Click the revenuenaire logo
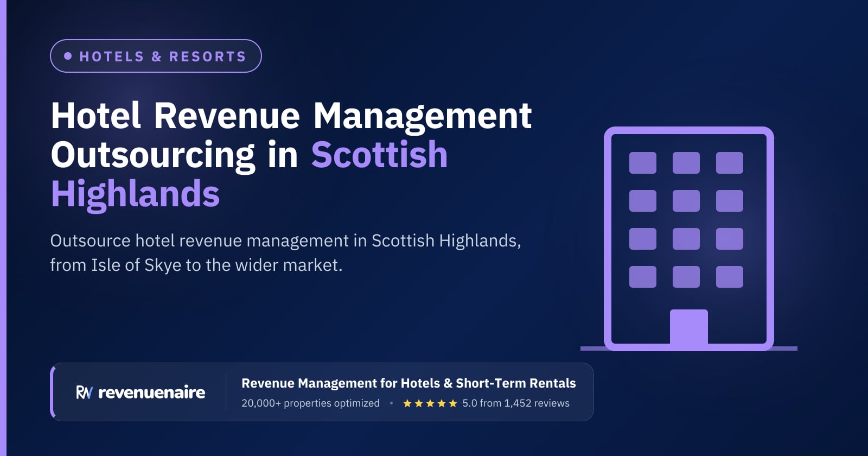 point(141,392)
